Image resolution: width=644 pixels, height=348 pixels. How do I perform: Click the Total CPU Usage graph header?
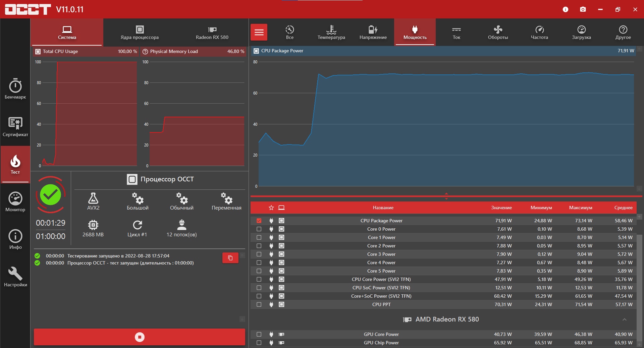point(86,52)
